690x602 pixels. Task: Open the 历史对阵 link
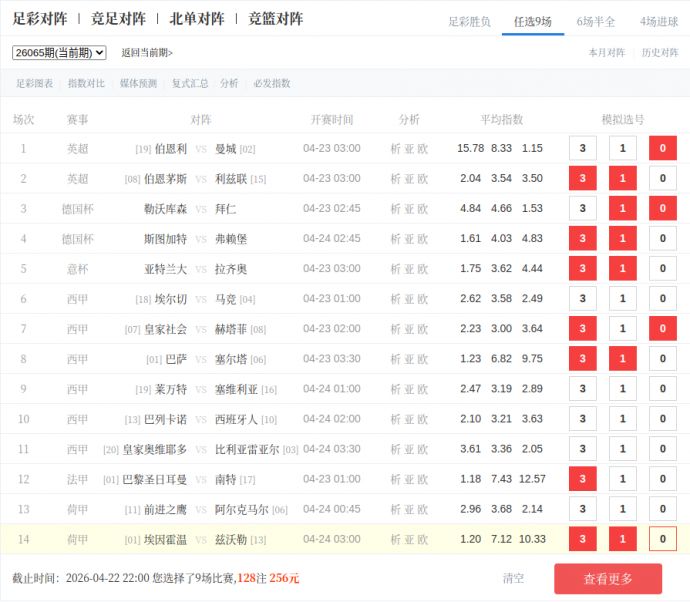click(x=659, y=53)
